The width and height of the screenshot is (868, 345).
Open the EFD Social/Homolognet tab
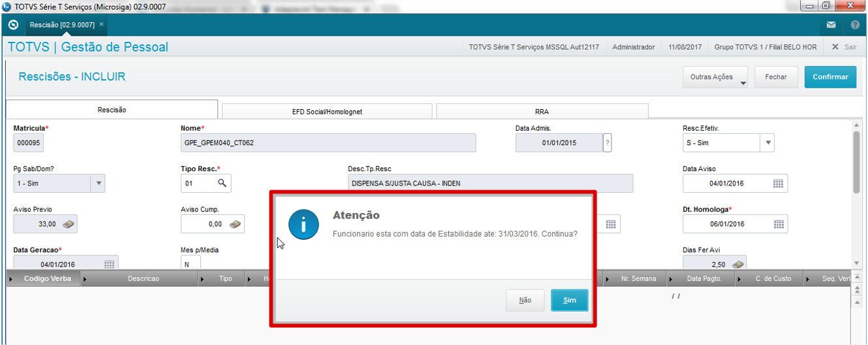click(327, 111)
